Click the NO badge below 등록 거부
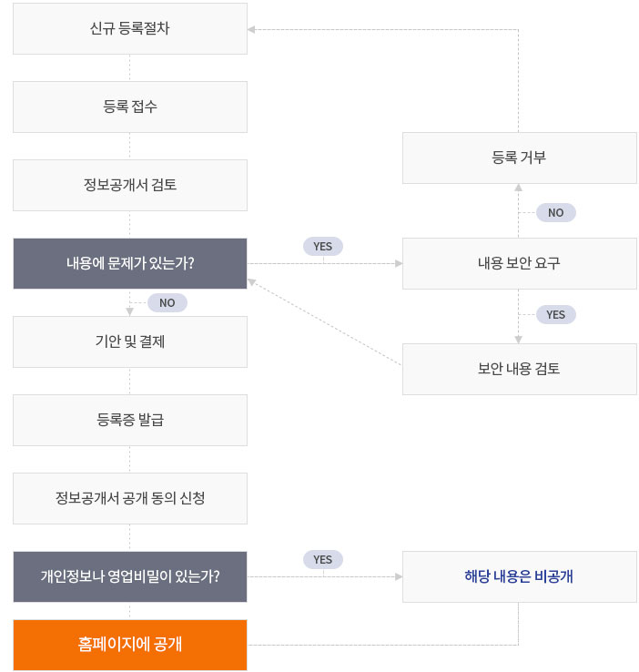 [x=556, y=212]
